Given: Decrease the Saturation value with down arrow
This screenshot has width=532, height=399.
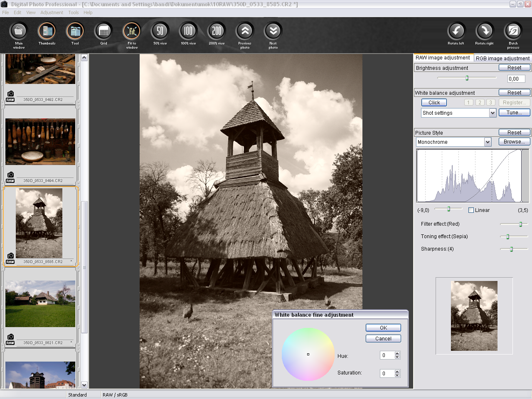Looking at the screenshot, I should tap(397, 375).
